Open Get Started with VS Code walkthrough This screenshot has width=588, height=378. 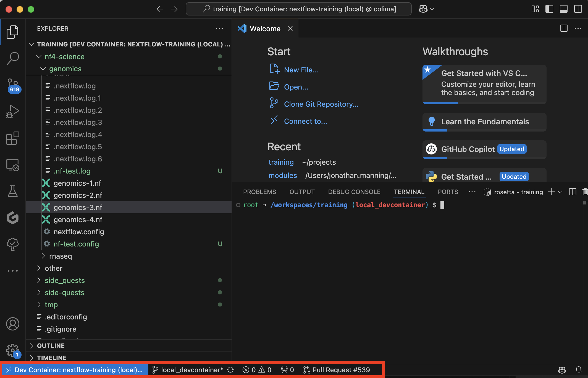click(484, 84)
